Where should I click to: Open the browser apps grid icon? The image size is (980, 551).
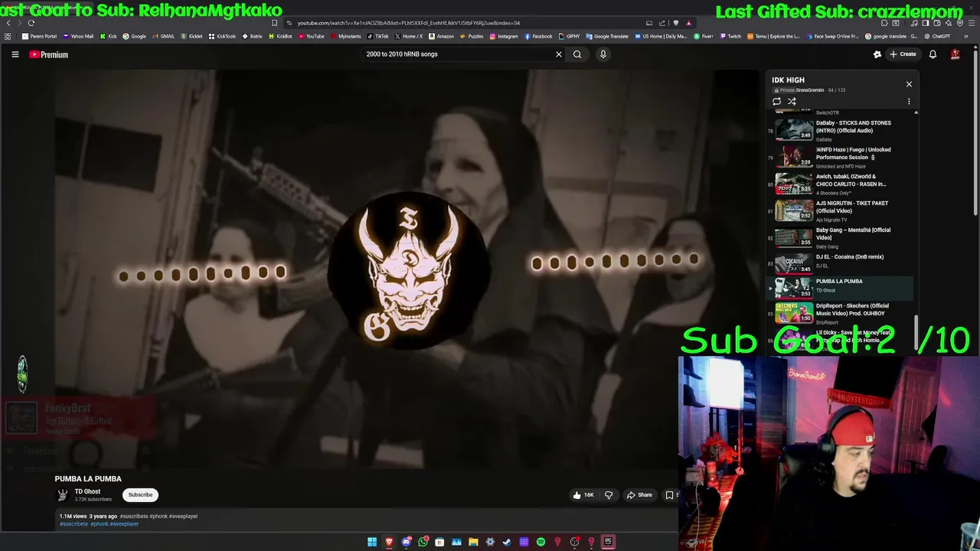coord(8,36)
